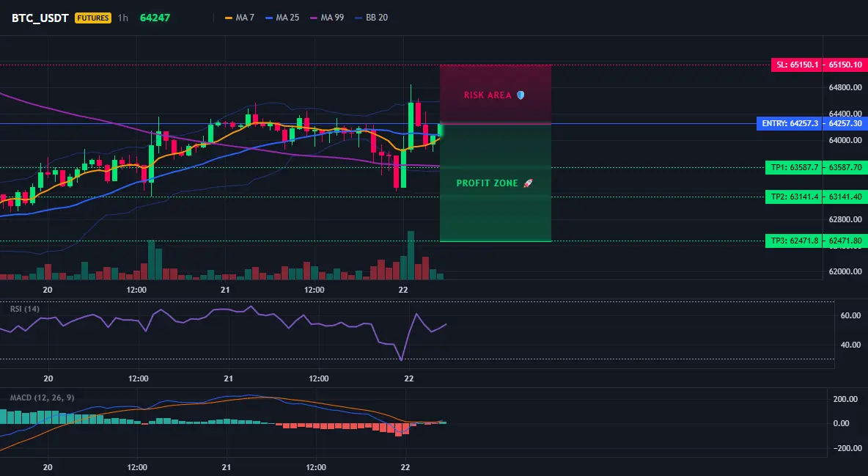This screenshot has width=868, height=476.
Task: Click the 22 date label on price chart axis
Action: point(403,290)
